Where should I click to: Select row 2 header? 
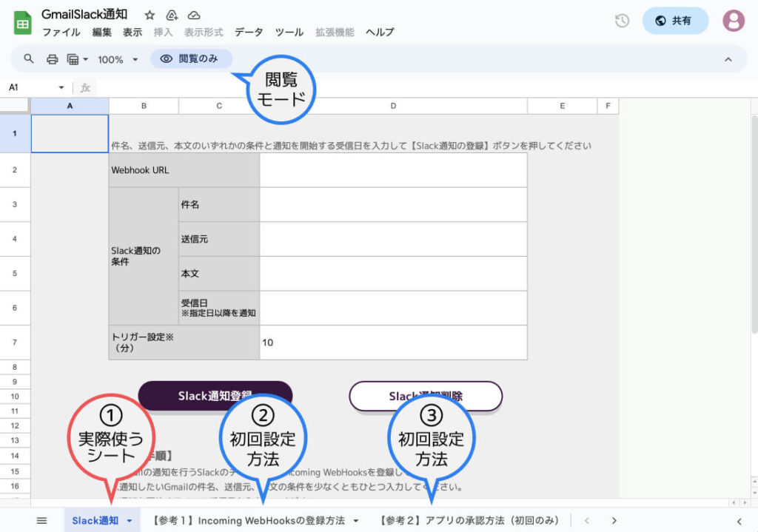coord(15,170)
